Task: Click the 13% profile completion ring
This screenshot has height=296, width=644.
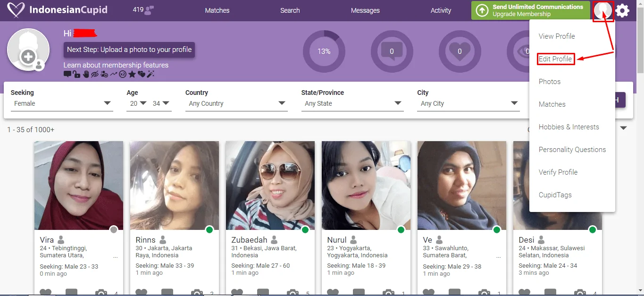Action: 324,51
